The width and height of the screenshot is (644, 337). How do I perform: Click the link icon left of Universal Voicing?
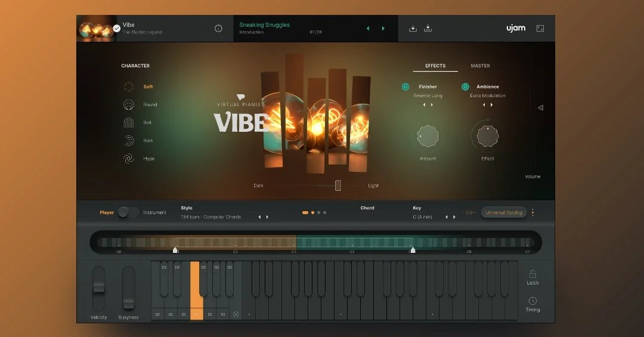469,212
